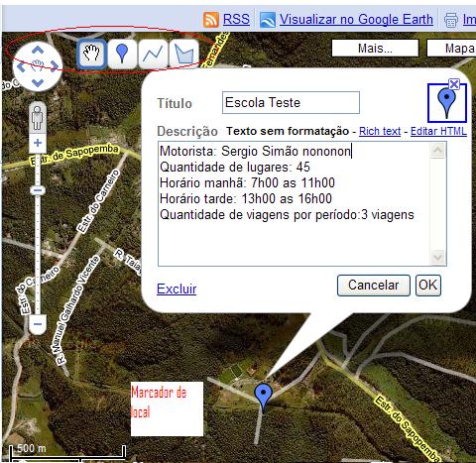Pan map down arrow

[x=38, y=82]
